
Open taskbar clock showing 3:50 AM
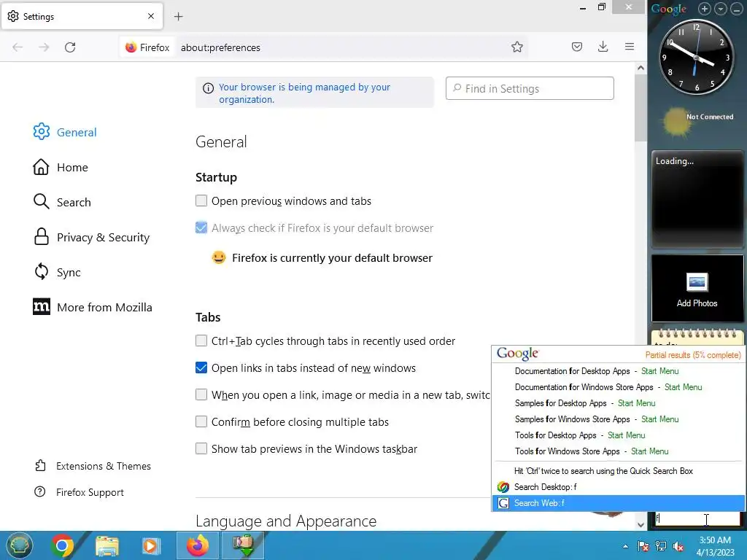[715, 546]
